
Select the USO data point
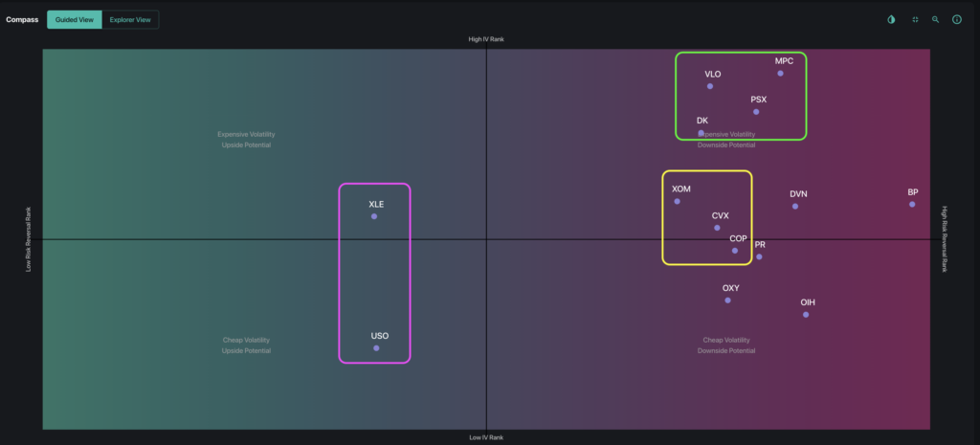pyautogui.click(x=376, y=348)
